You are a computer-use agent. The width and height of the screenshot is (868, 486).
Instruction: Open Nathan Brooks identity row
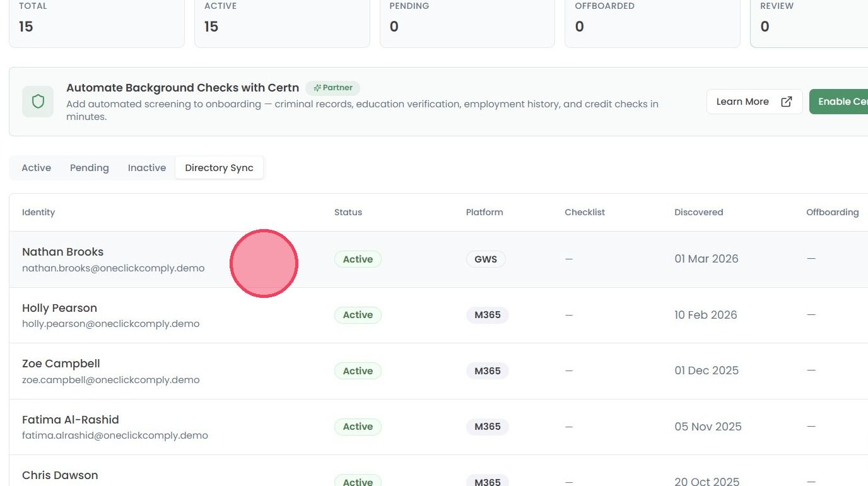438,259
